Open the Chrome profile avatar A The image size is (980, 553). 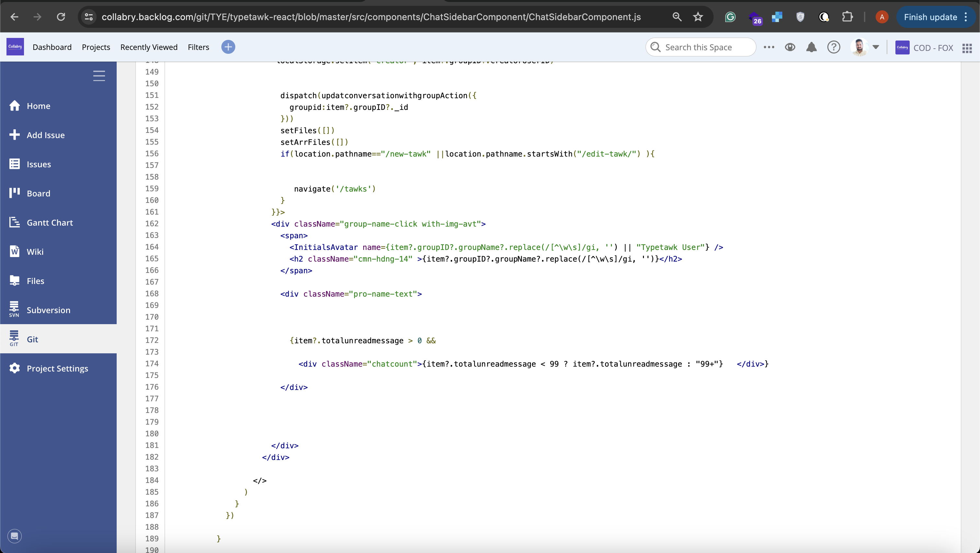click(882, 17)
